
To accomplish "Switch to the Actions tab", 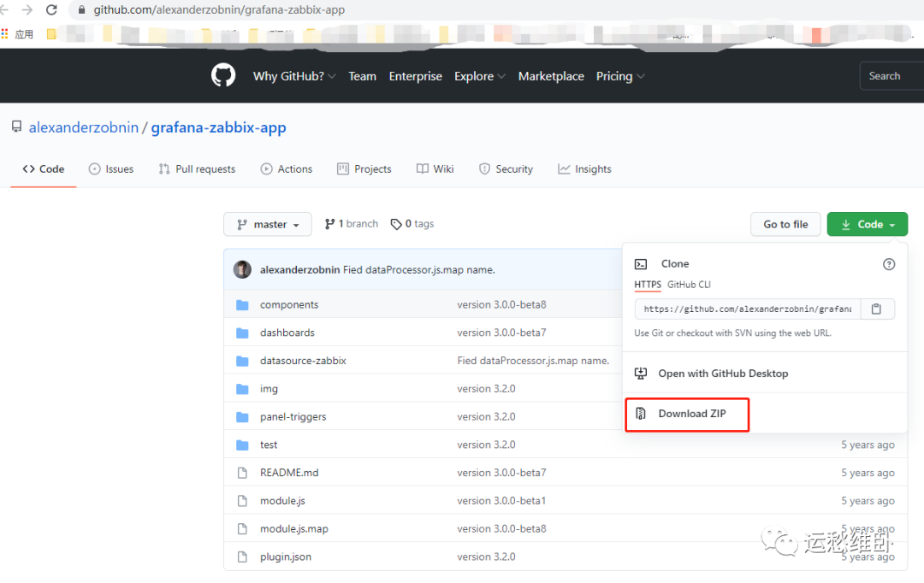I will click(x=287, y=169).
